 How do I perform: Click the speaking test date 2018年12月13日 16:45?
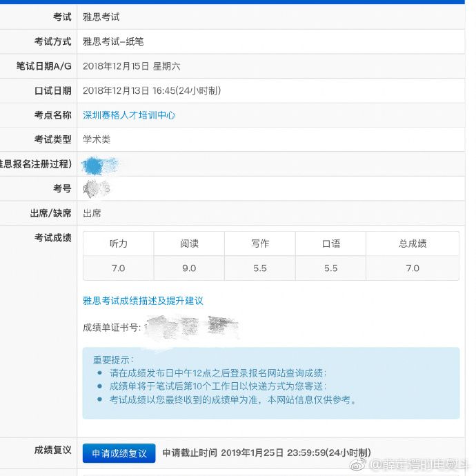(x=152, y=90)
